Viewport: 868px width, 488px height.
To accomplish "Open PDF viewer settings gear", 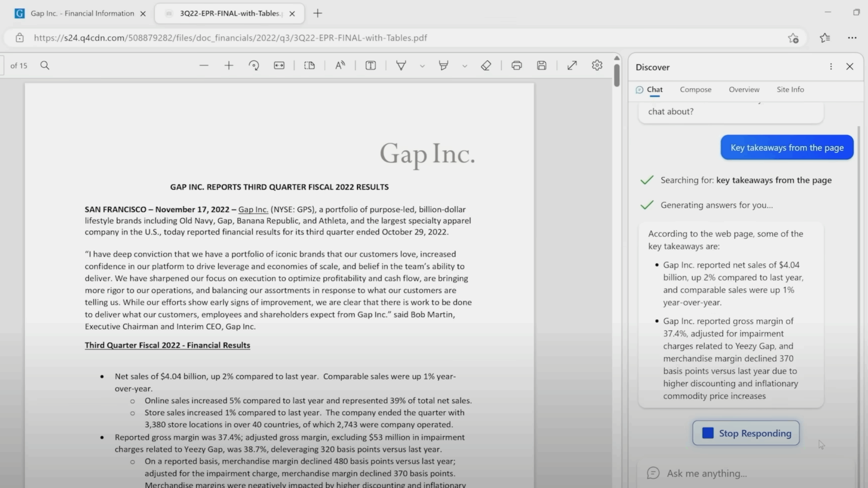I will pyautogui.click(x=597, y=65).
